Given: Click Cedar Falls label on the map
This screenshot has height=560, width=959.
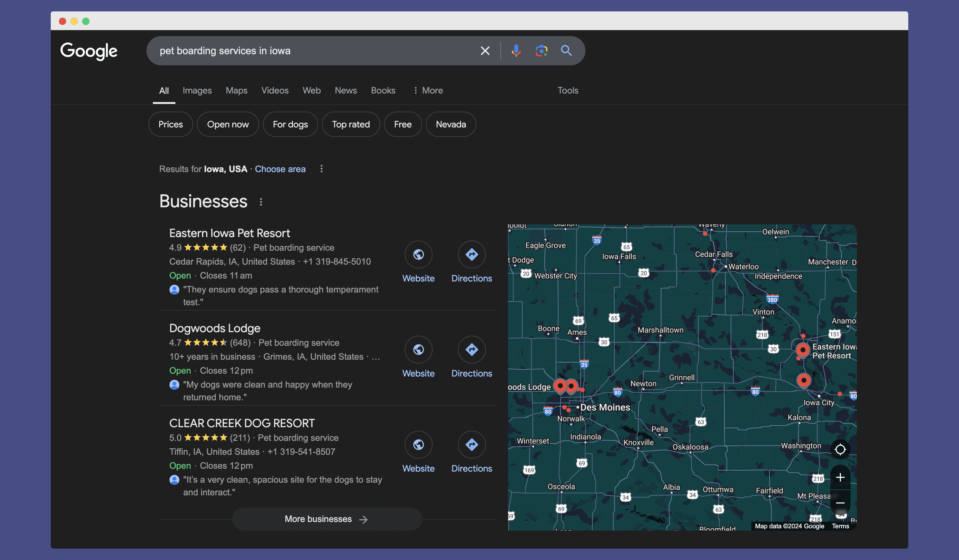Looking at the screenshot, I should click(x=714, y=254).
